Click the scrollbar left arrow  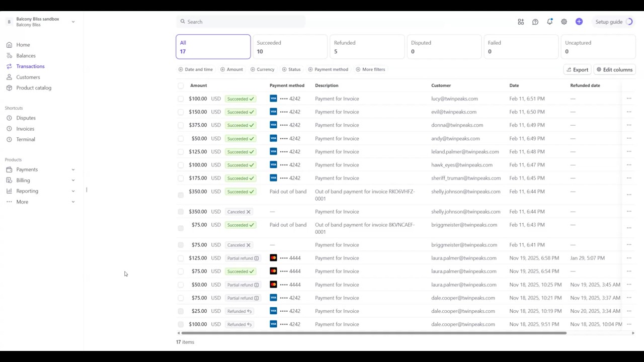click(x=179, y=333)
